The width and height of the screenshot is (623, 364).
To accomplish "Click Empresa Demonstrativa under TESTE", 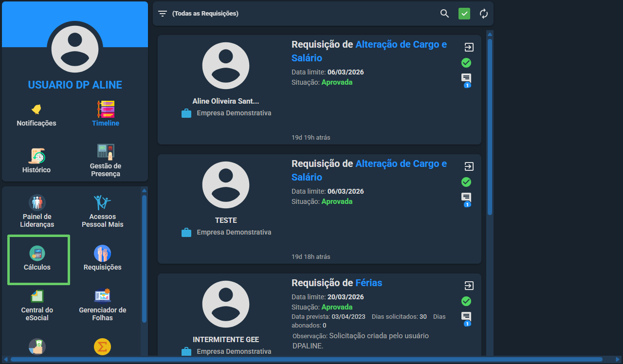I will click(234, 232).
